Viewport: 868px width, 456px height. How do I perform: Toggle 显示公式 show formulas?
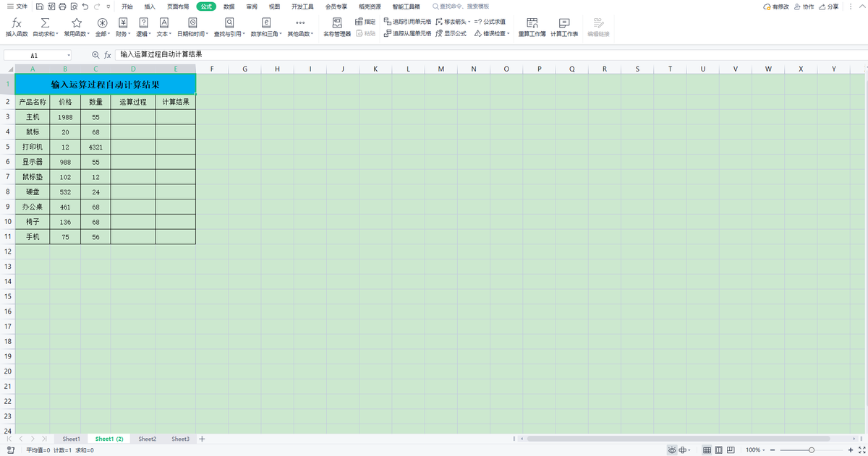tap(451, 33)
